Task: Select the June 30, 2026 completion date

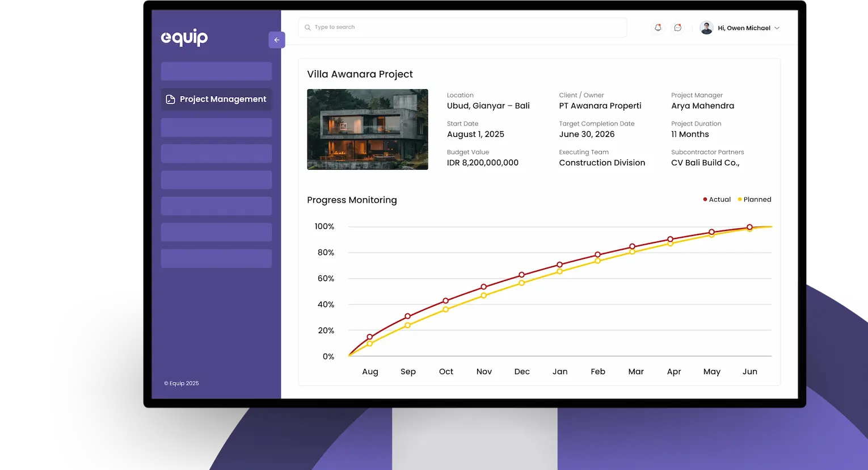Action: pyautogui.click(x=587, y=134)
